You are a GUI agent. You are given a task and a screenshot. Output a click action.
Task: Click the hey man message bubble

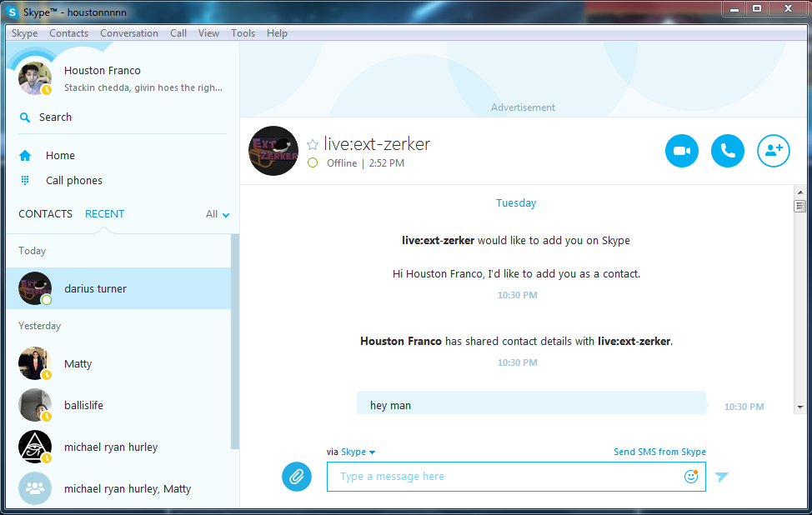click(531, 403)
